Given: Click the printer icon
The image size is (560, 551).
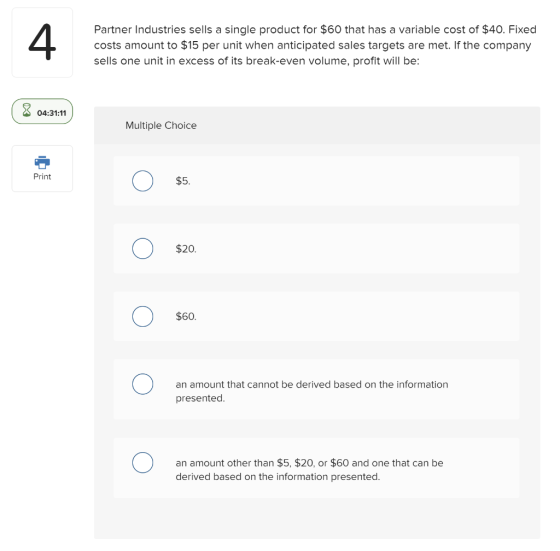Looking at the screenshot, I should [x=42, y=162].
